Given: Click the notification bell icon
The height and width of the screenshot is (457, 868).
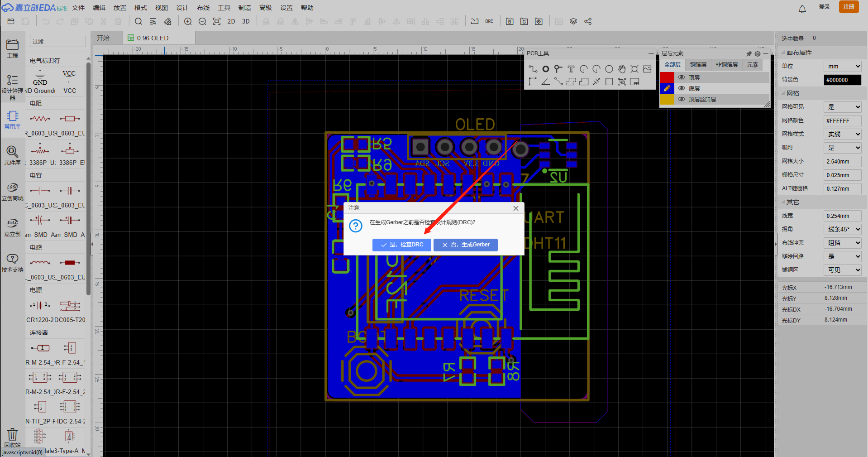Looking at the screenshot, I should pyautogui.click(x=802, y=9).
